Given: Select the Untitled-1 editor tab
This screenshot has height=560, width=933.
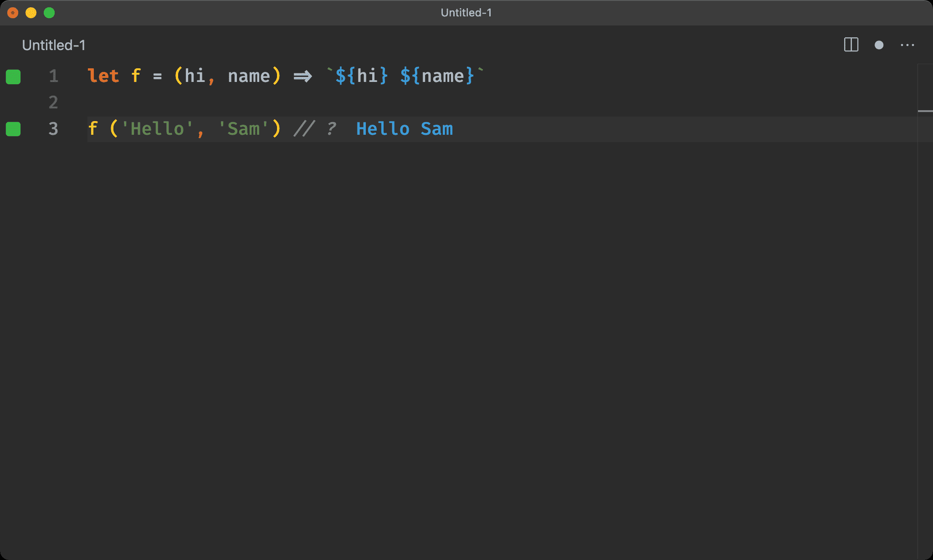Looking at the screenshot, I should tap(53, 45).
